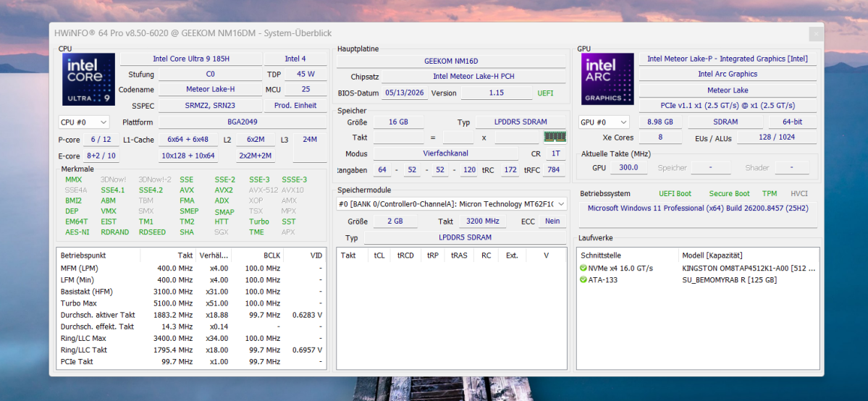Click the GEEKOM NM16D mainboard field
868x401 pixels.
[451, 61]
